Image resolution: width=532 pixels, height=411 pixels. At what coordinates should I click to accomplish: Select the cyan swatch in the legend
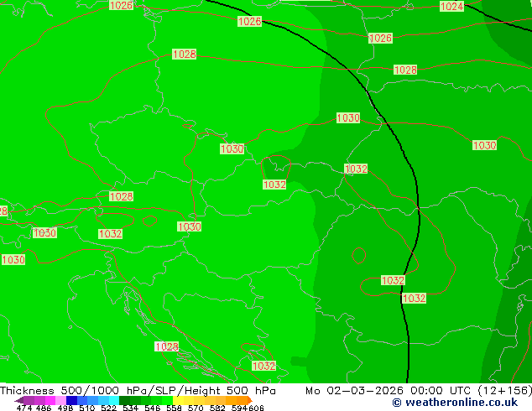coord(114,400)
